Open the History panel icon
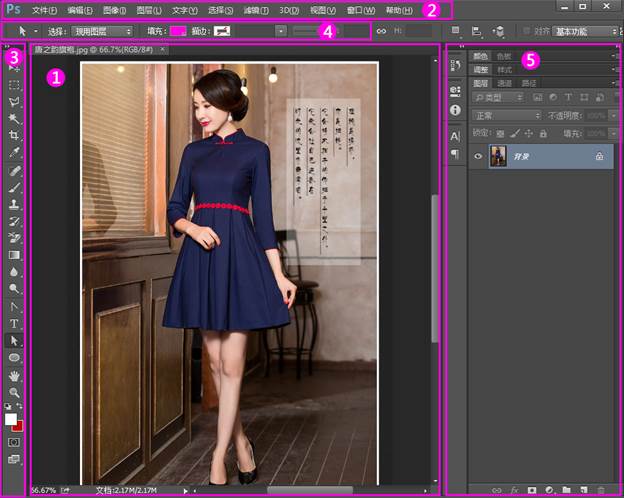This screenshot has width=624, height=498. (x=455, y=65)
